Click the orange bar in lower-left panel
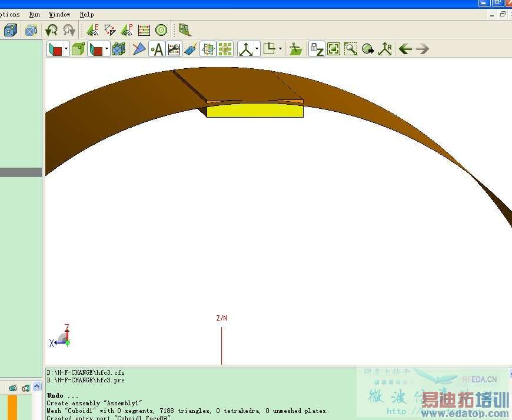The width and height of the screenshot is (512, 420). tap(12, 408)
